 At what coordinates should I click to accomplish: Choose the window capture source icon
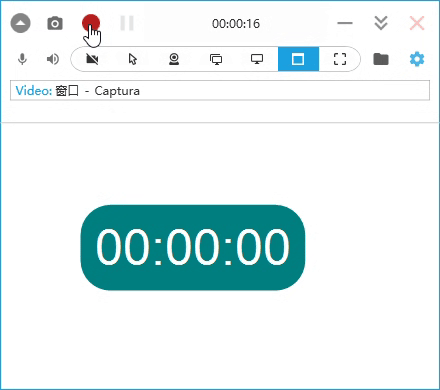click(x=216, y=59)
